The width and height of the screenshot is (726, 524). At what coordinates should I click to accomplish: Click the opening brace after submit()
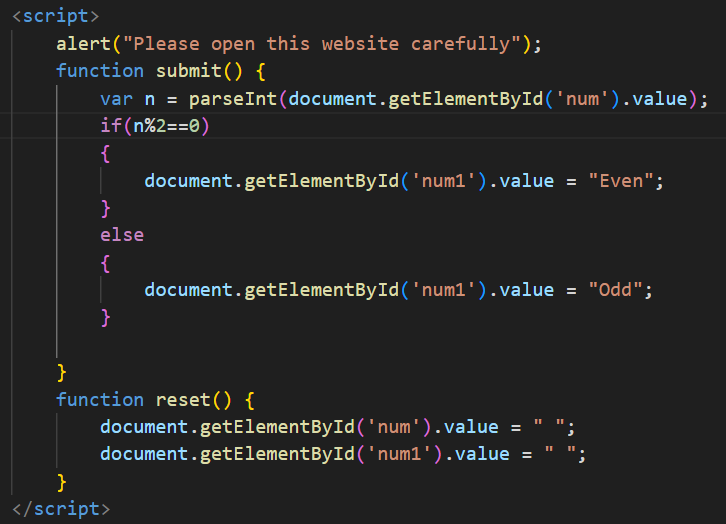(x=259, y=71)
